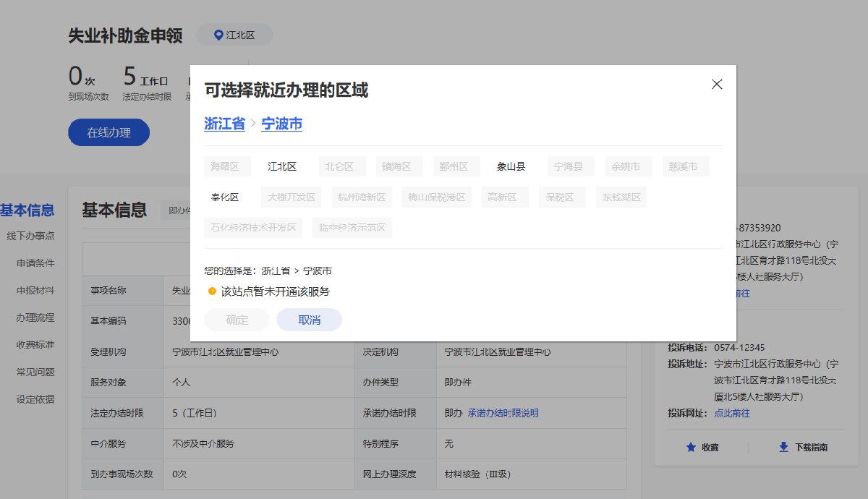Select 象山县 in the region list
Screen dimensions: 868x499
(511, 166)
